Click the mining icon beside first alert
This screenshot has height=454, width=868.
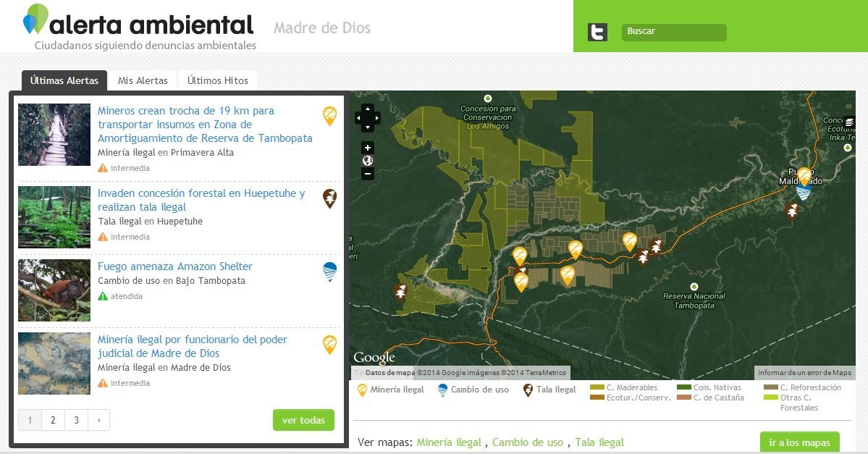point(329,116)
